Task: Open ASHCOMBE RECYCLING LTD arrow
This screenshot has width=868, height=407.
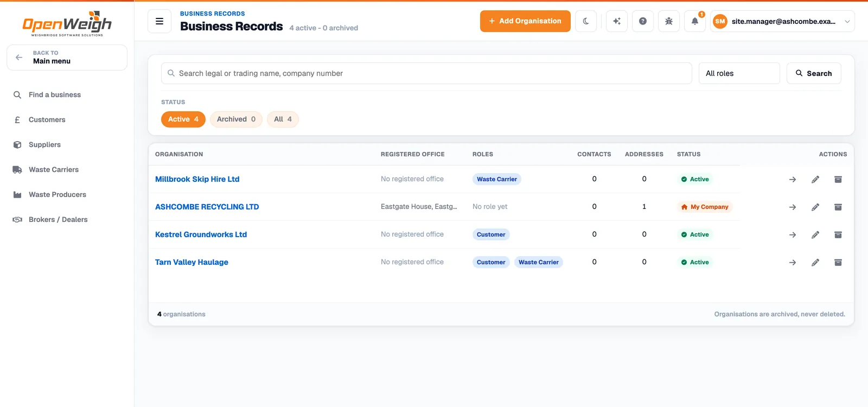Action: [793, 207]
